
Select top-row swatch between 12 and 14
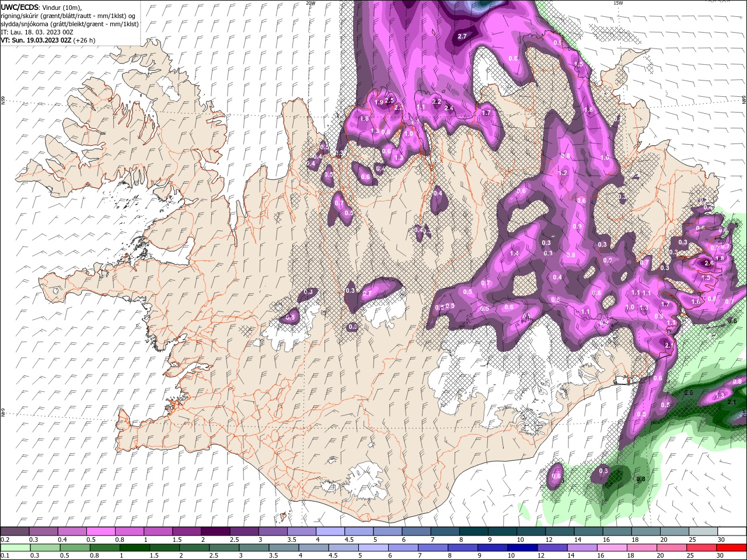[559, 531]
